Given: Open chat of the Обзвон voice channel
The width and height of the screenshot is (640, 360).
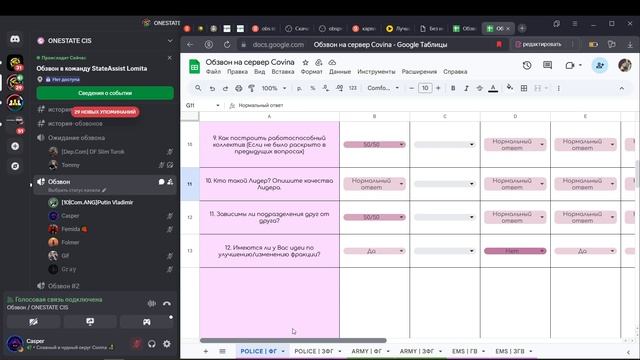Looking at the screenshot, I should point(161,182).
